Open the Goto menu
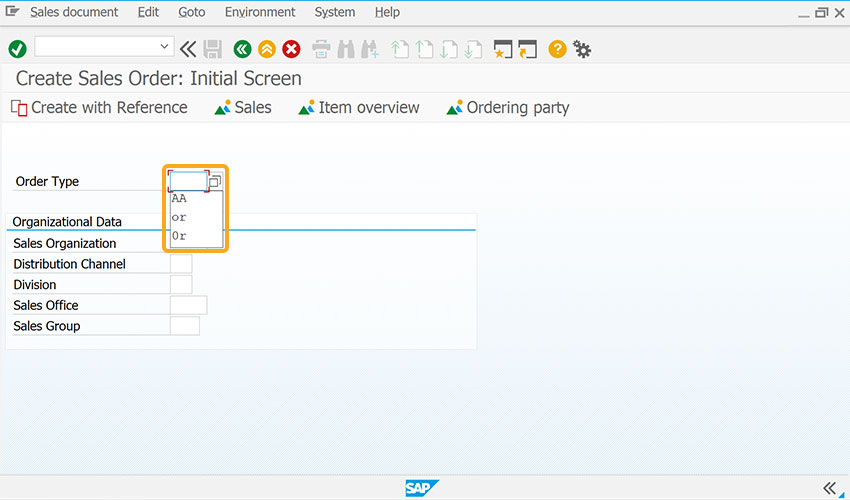The height and width of the screenshot is (500, 850). tap(192, 12)
